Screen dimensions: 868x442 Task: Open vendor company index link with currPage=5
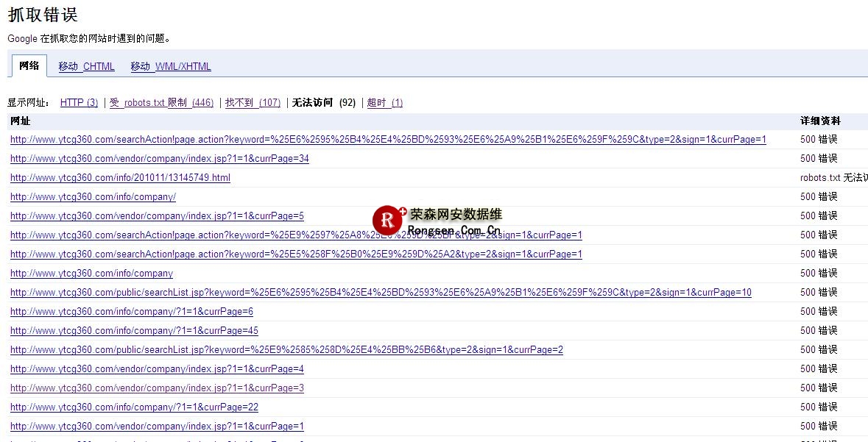click(157, 215)
